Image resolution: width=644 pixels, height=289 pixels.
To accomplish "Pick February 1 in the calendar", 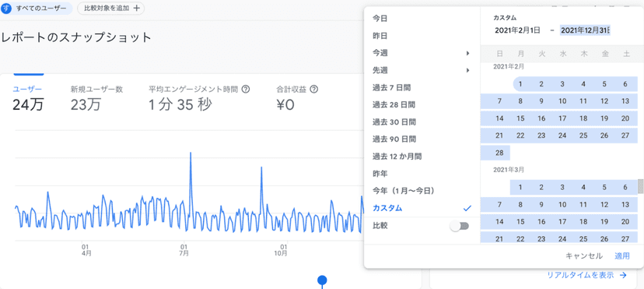I will pyautogui.click(x=520, y=84).
